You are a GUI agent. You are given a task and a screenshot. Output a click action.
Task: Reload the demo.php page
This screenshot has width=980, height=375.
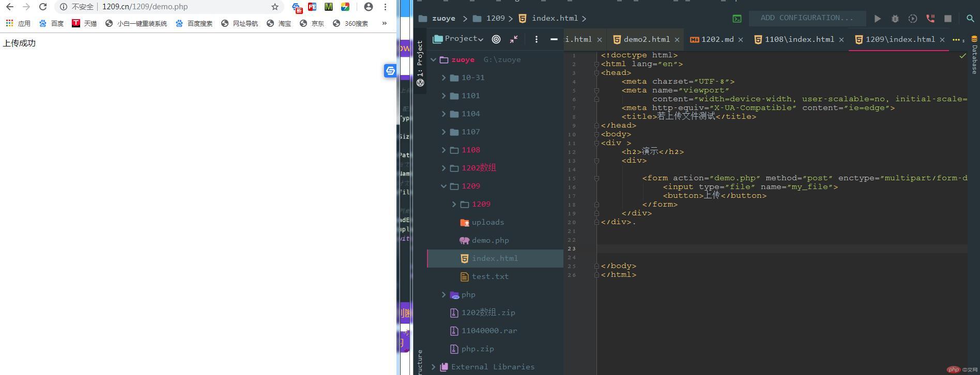coord(43,7)
